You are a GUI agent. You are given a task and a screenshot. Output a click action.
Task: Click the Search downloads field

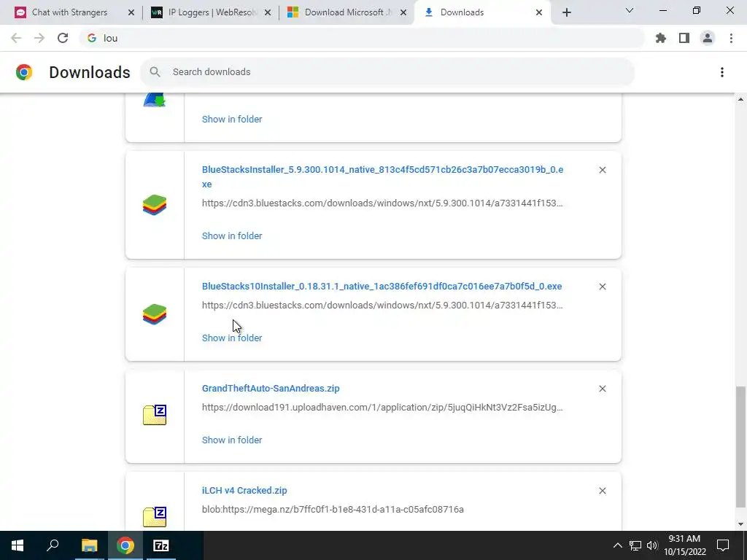387,72
